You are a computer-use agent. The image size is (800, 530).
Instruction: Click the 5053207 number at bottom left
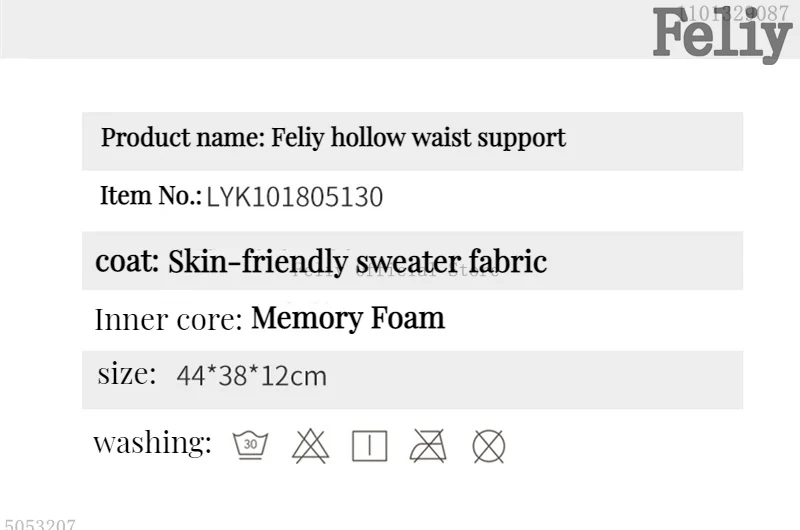[x=38, y=523]
